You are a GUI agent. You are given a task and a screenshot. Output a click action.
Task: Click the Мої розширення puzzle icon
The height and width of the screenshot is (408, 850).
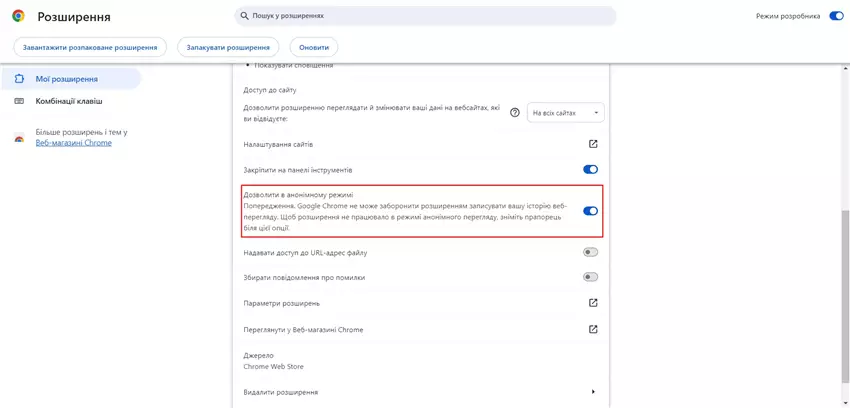pos(19,79)
